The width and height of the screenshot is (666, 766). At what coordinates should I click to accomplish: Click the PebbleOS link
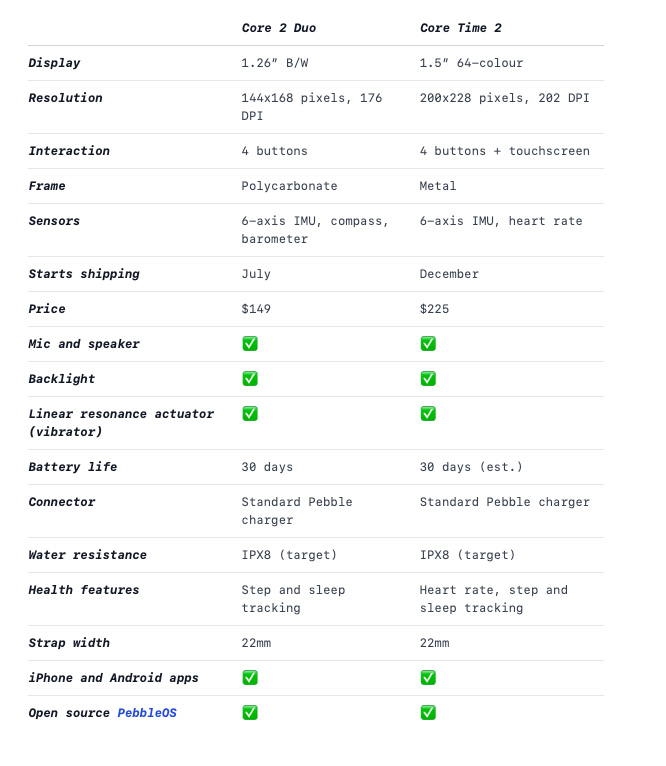click(x=147, y=713)
